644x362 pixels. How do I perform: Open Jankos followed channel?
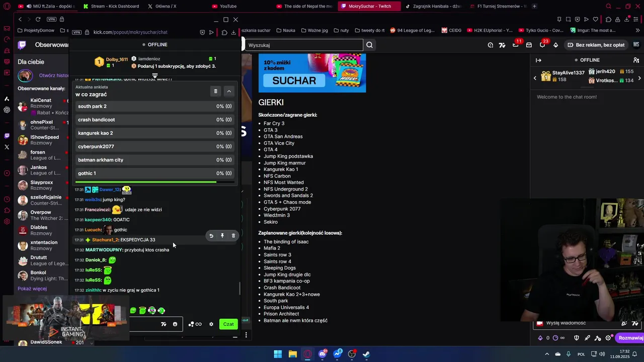pos(42,170)
